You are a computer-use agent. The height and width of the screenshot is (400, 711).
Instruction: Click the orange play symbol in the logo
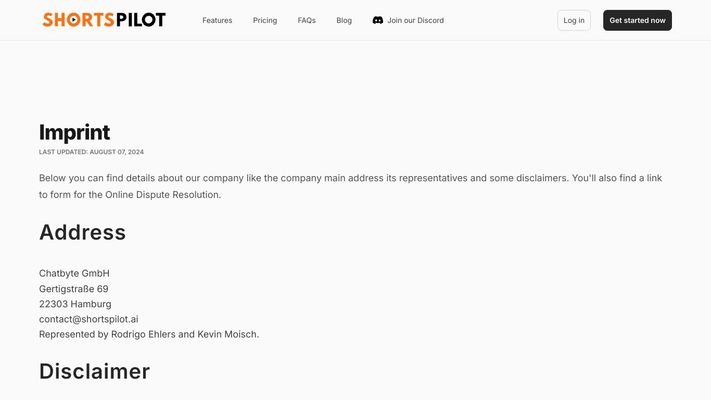coord(73,20)
